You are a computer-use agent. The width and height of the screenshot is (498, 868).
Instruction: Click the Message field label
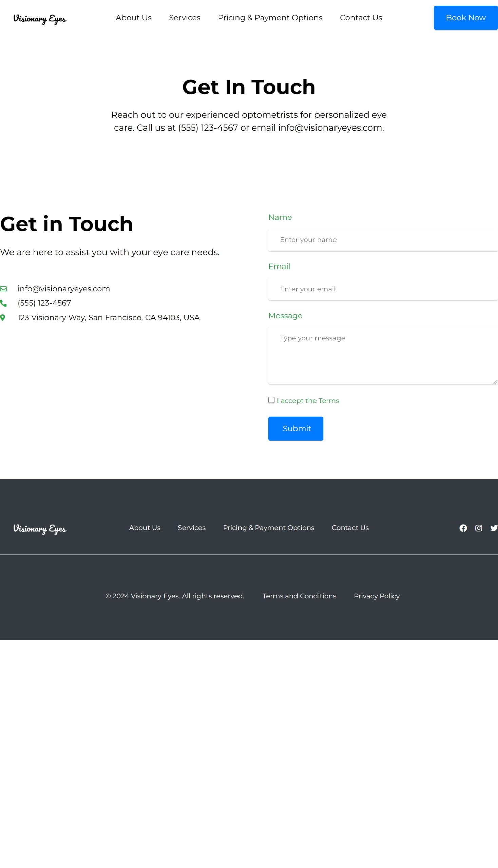coord(285,316)
